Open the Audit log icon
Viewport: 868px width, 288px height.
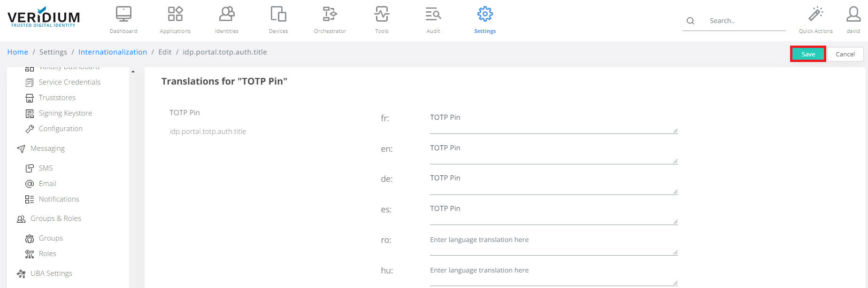click(433, 15)
